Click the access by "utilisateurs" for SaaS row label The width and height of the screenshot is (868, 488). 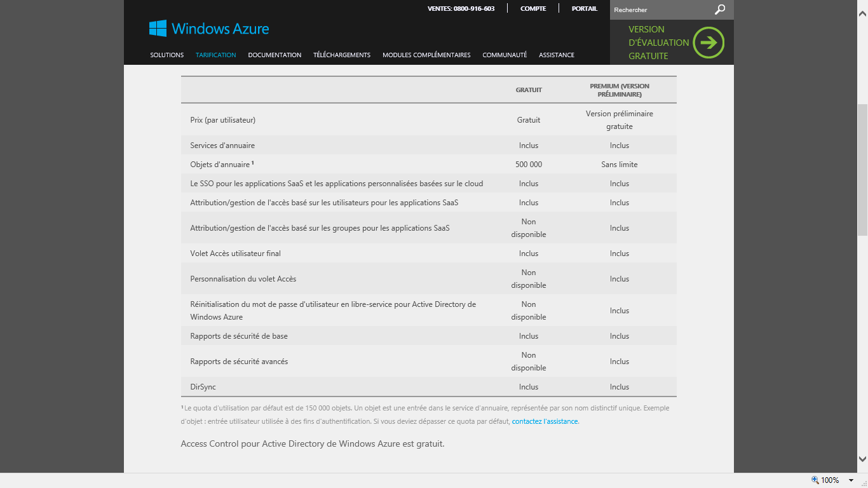pyautogui.click(x=324, y=203)
